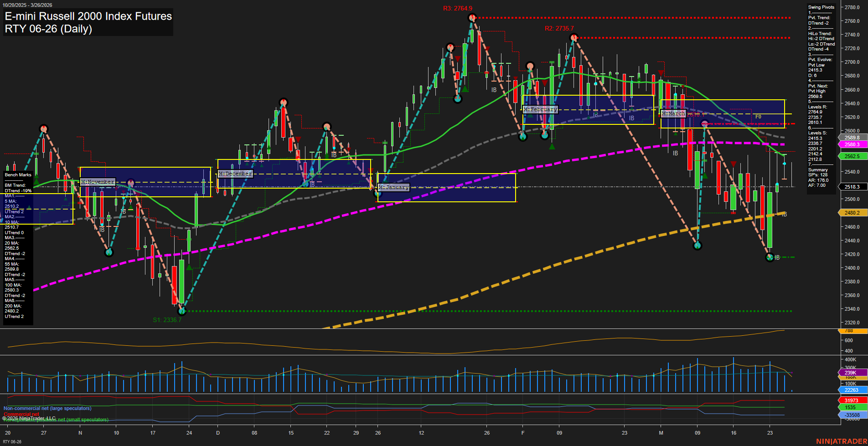Screen dimensions: 868x446
Task: Select the swing high pivot circle at R3 2764.9
Action: 472,18
